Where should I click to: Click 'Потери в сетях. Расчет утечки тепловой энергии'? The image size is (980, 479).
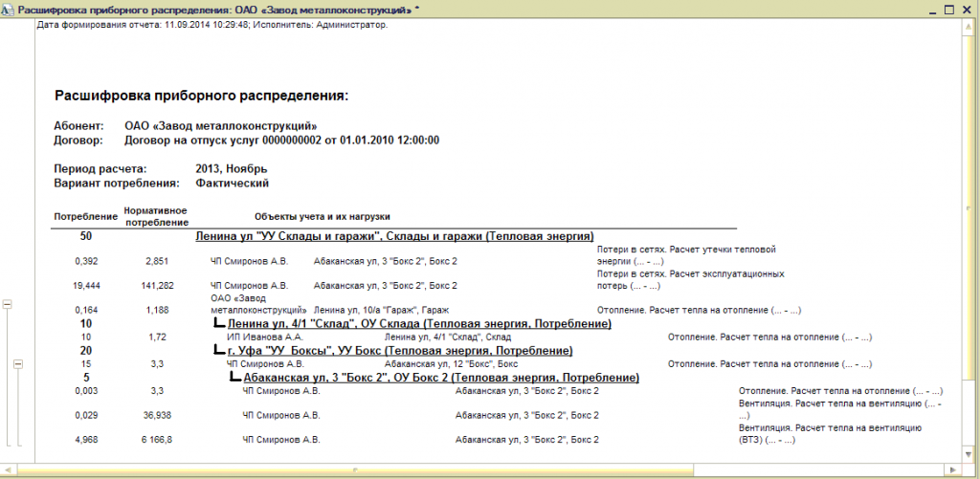(x=685, y=255)
